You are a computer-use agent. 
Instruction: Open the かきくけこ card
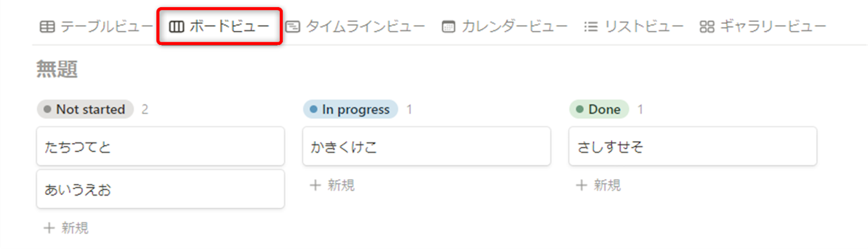(426, 147)
